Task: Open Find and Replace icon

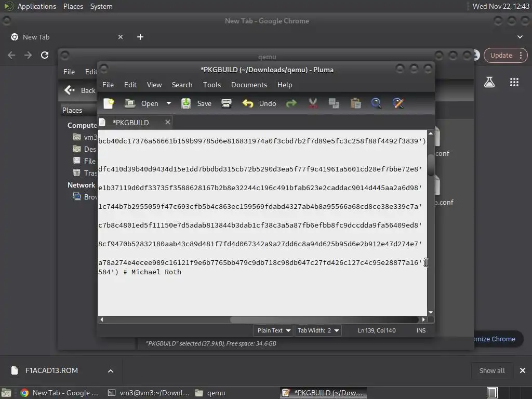Action: coord(398,103)
